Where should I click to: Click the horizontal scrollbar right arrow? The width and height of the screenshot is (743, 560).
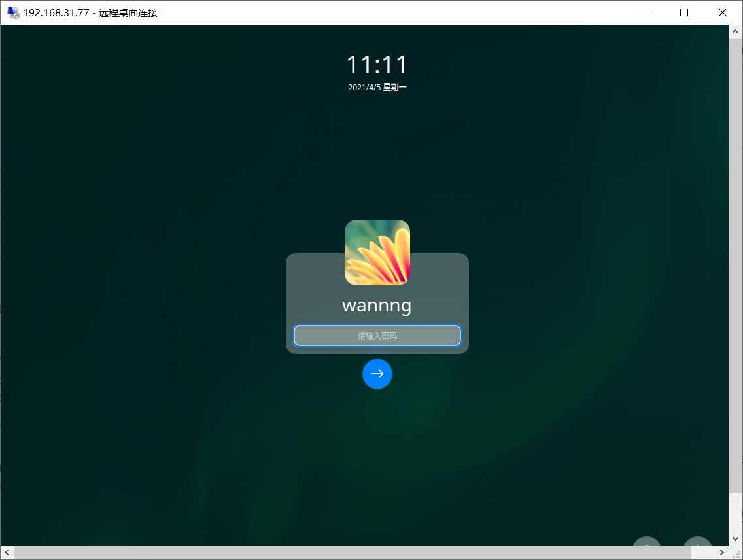point(721,552)
